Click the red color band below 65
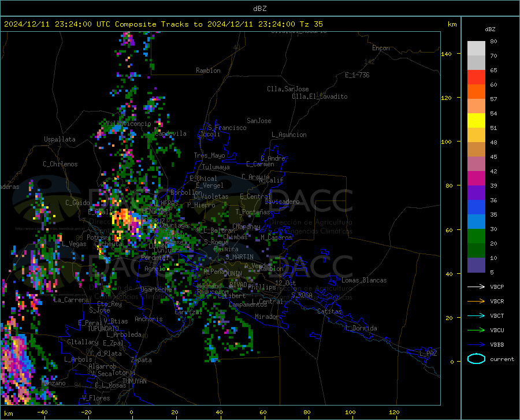 click(476, 77)
